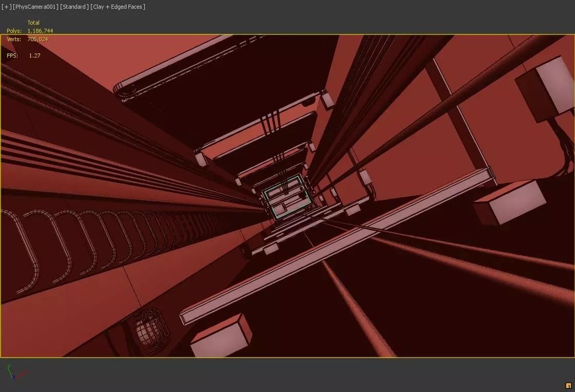Open the Standard shading quality menu
The height and width of the screenshot is (392, 575).
[x=75, y=7]
